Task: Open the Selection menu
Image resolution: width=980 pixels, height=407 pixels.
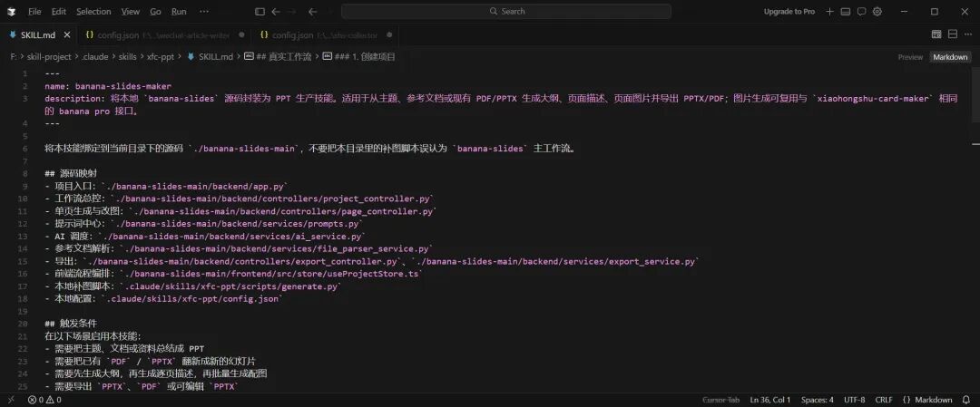Action: pyautogui.click(x=93, y=11)
